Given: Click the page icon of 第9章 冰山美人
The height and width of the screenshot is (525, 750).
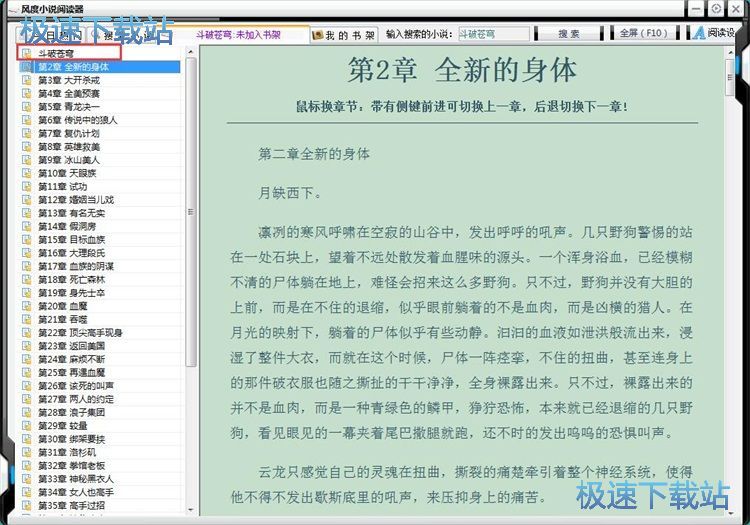Looking at the screenshot, I should (x=27, y=160).
